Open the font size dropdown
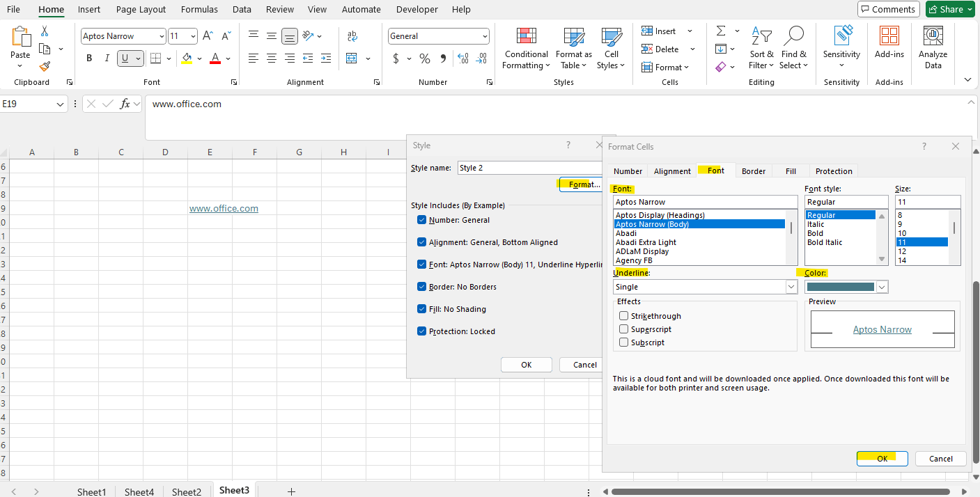This screenshot has width=980, height=497. click(193, 35)
